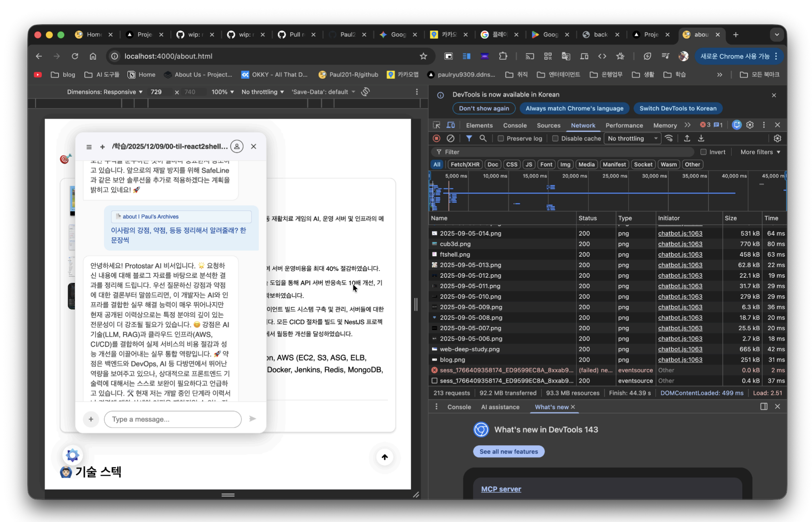The height and width of the screenshot is (522, 812).
Task: Enable the Preserve log checkbox
Action: [501, 138]
